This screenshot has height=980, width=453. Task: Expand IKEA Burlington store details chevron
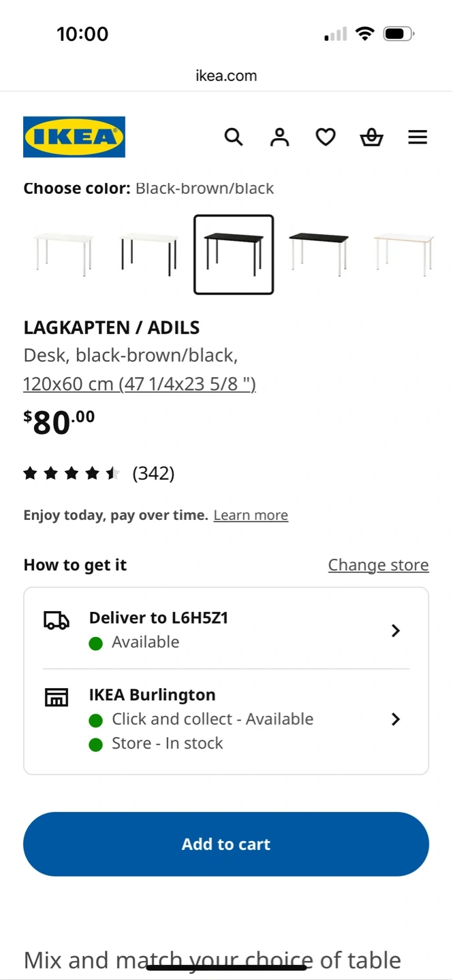point(396,719)
